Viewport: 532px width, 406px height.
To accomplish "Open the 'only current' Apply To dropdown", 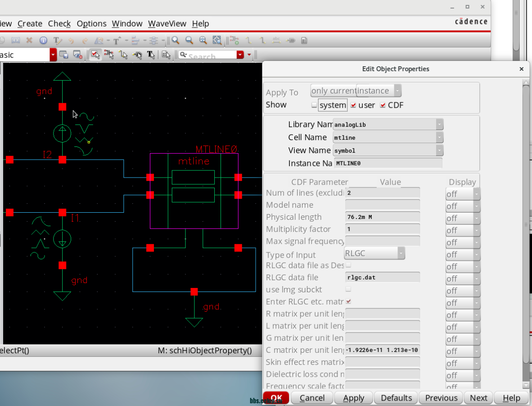I will [334, 91].
